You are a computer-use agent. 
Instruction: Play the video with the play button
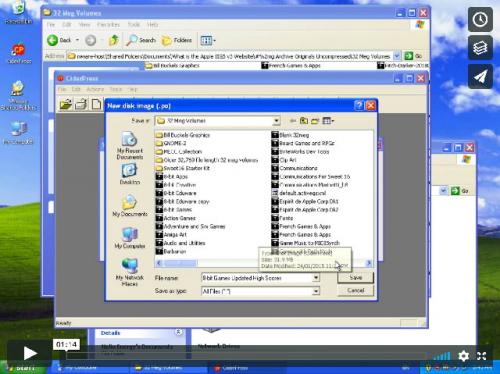click(29, 353)
